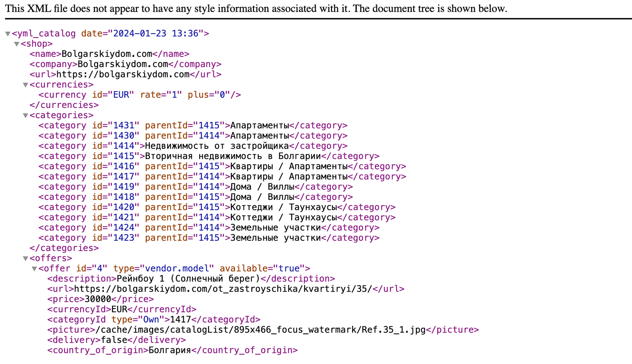Collapse the offers node
632x364 pixels.
(x=25, y=259)
